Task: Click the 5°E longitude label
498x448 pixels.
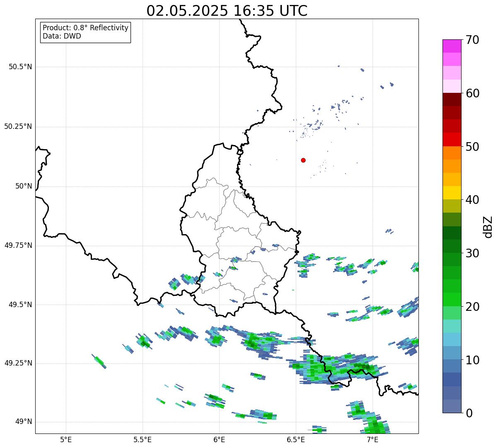Action: (x=66, y=440)
